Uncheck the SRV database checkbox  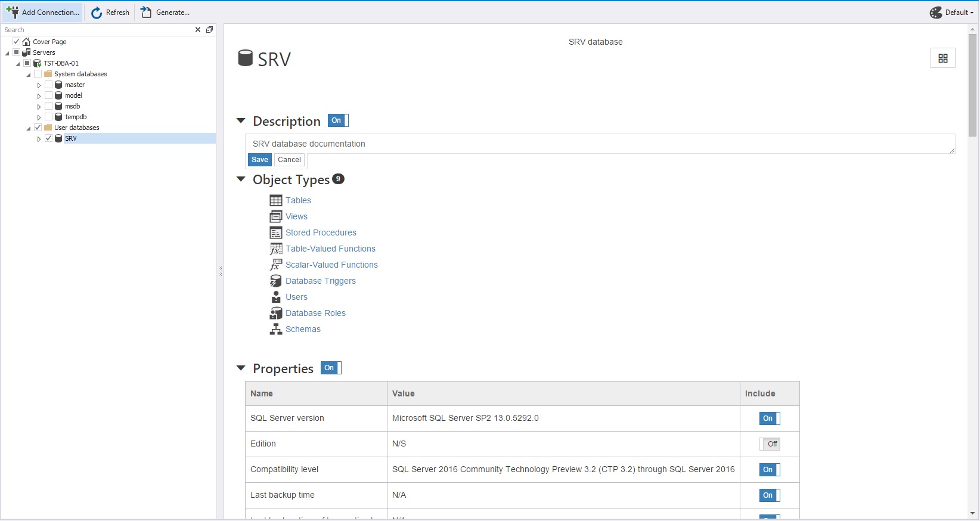click(49, 138)
